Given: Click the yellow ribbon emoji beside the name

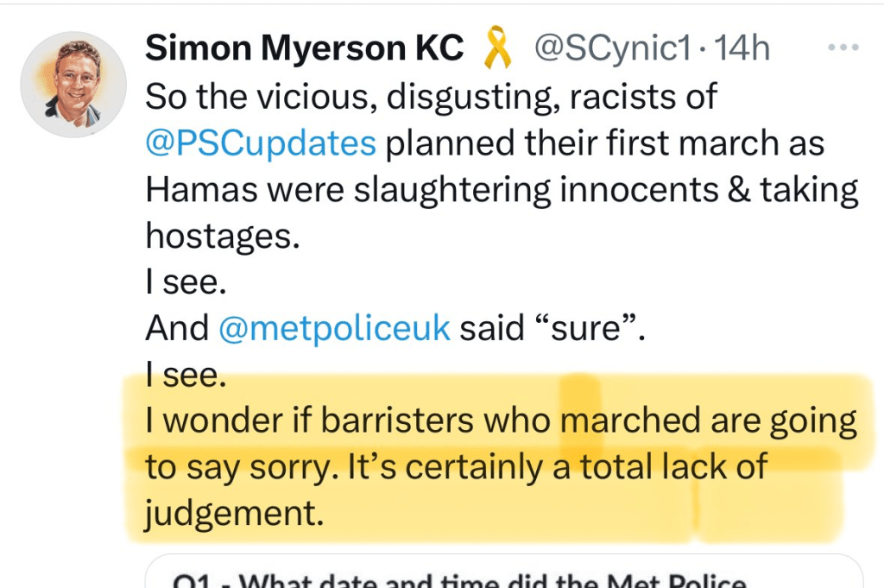Looking at the screenshot, I should coord(496,48).
